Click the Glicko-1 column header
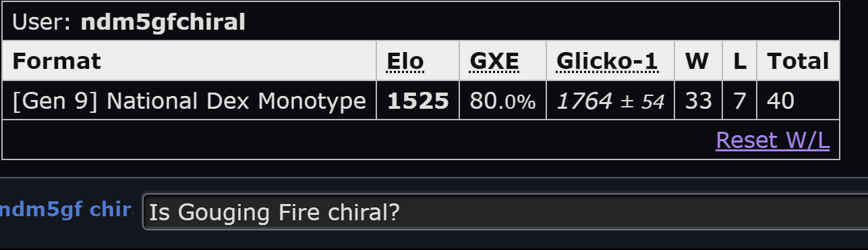 click(x=607, y=61)
